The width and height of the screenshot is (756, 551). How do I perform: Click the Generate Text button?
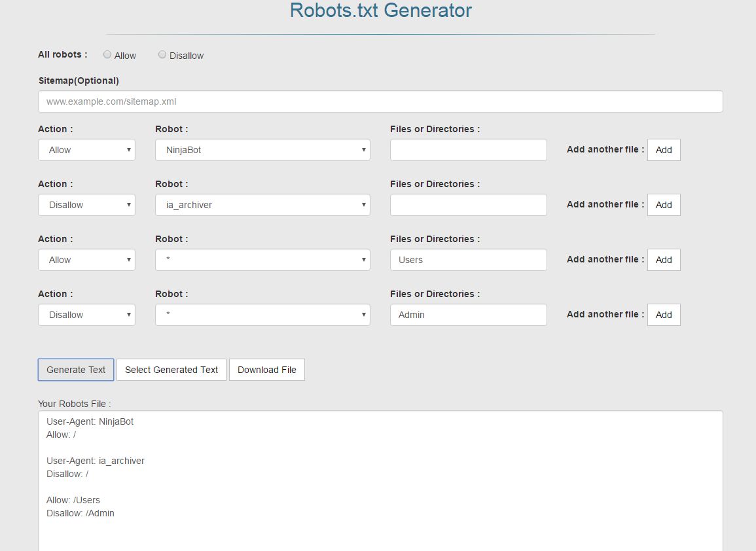pyautogui.click(x=76, y=370)
